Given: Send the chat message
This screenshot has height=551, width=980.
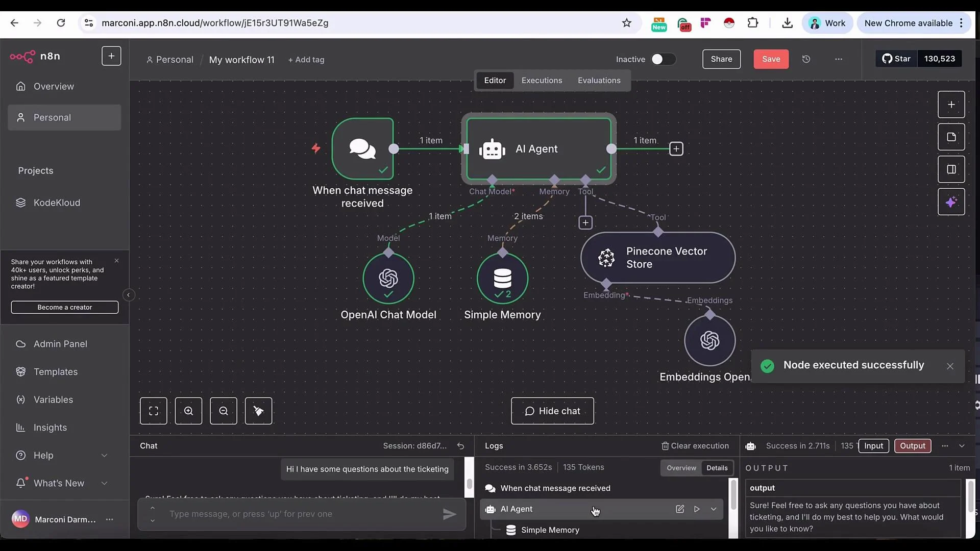Looking at the screenshot, I should (x=449, y=514).
